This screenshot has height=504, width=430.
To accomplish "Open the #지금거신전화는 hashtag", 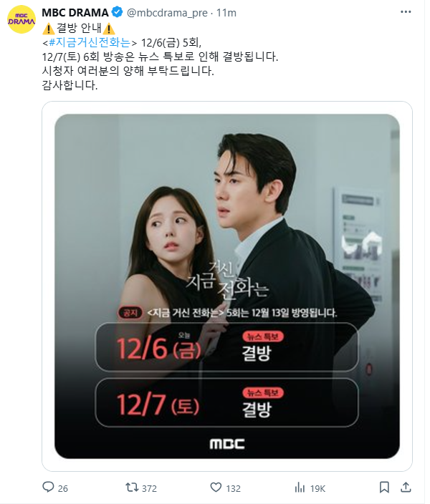I will click(x=90, y=42).
